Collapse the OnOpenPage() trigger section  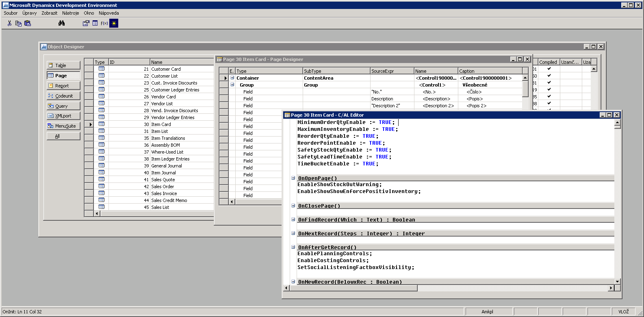(293, 178)
